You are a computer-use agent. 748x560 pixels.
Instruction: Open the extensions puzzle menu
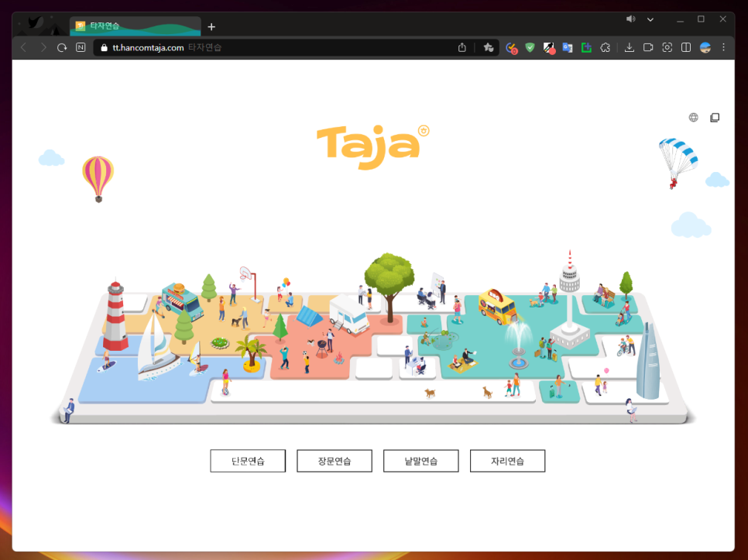click(x=606, y=47)
